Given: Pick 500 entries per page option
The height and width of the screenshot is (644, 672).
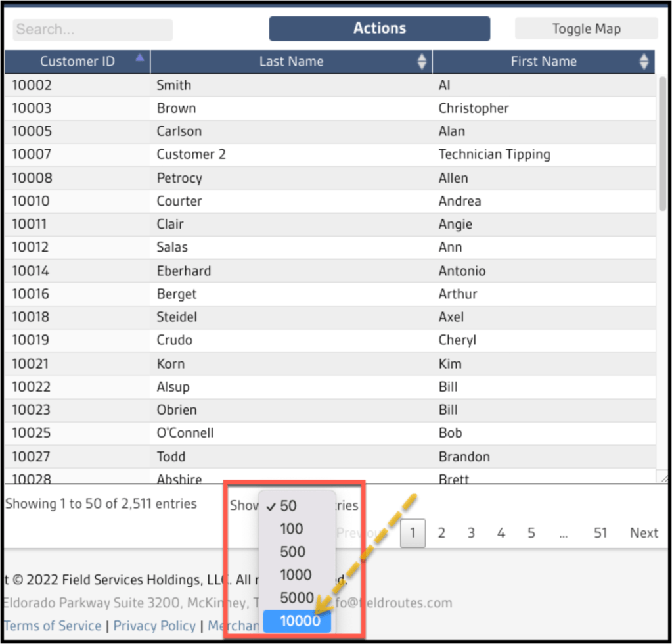Looking at the screenshot, I should coord(292,552).
